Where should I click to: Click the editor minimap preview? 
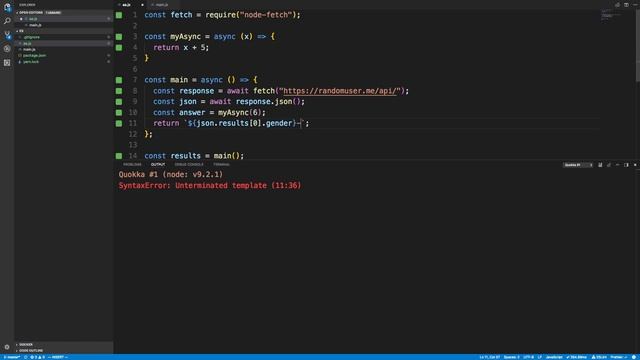click(610, 15)
